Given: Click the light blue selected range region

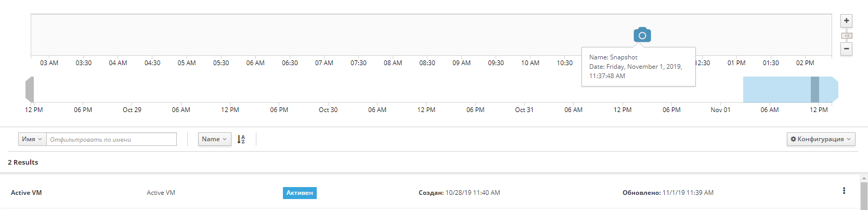Looking at the screenshot, I should click(775, 89).
